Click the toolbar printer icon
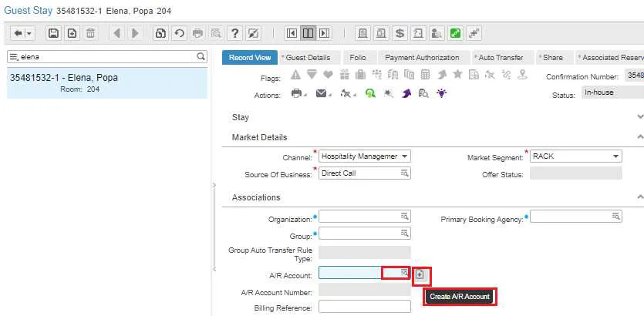The image size is (644, 316). [x=197, y=33]
